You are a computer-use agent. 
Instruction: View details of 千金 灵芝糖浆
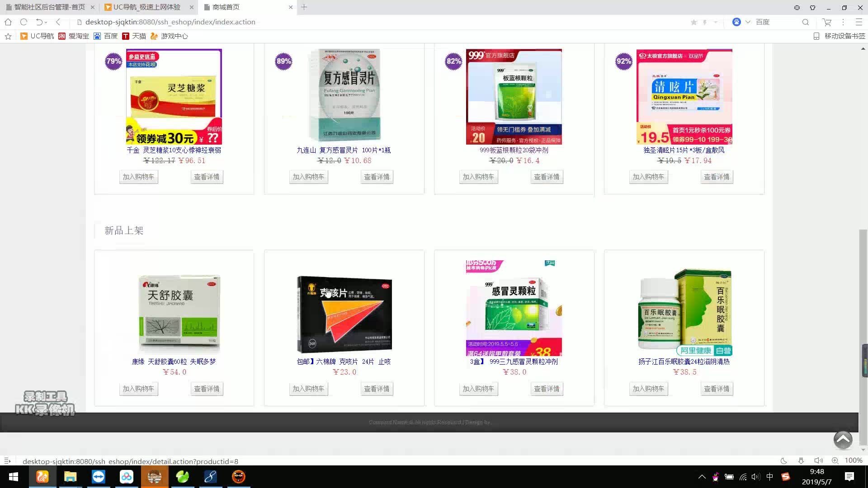click(207, 177)
